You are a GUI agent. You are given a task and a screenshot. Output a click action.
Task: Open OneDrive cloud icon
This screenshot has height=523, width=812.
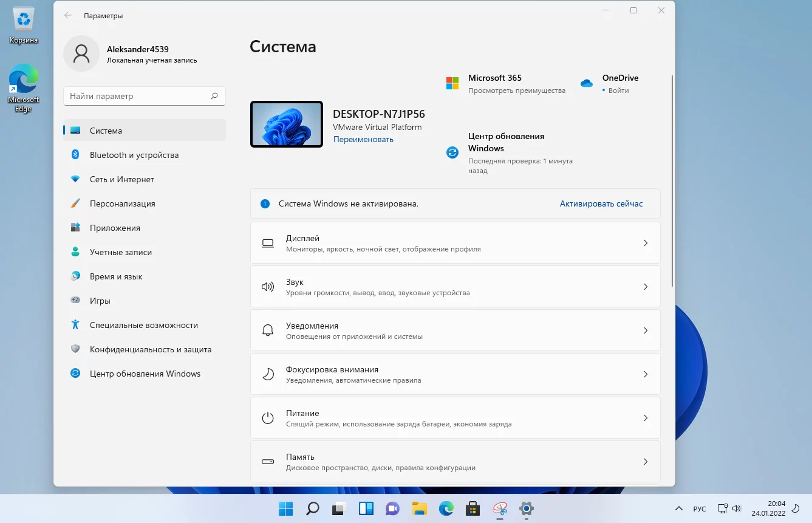coord(586,83)
